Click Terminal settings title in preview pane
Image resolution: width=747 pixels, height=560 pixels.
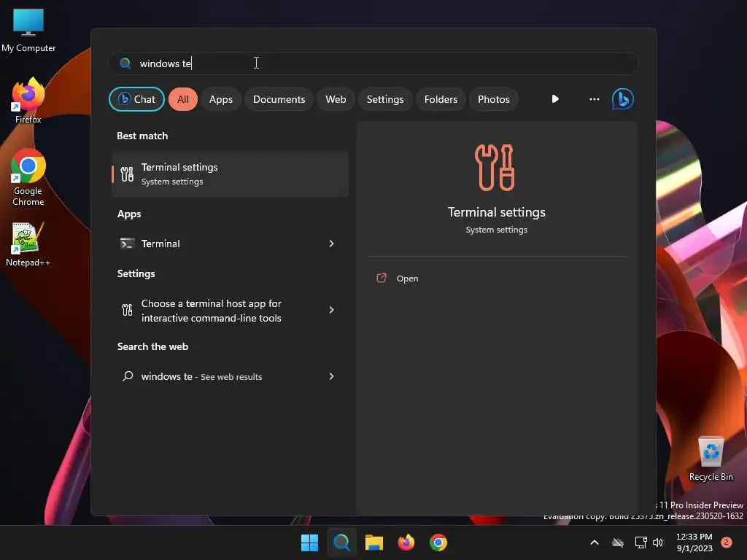pos(496,212)
